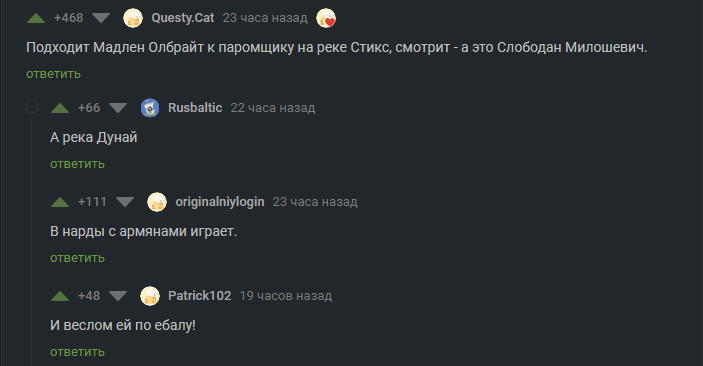Upvote the Rusbaltic comment
The width and height of the screenshot is (703, 366).
pyautogui.click(x=60, y=108)
